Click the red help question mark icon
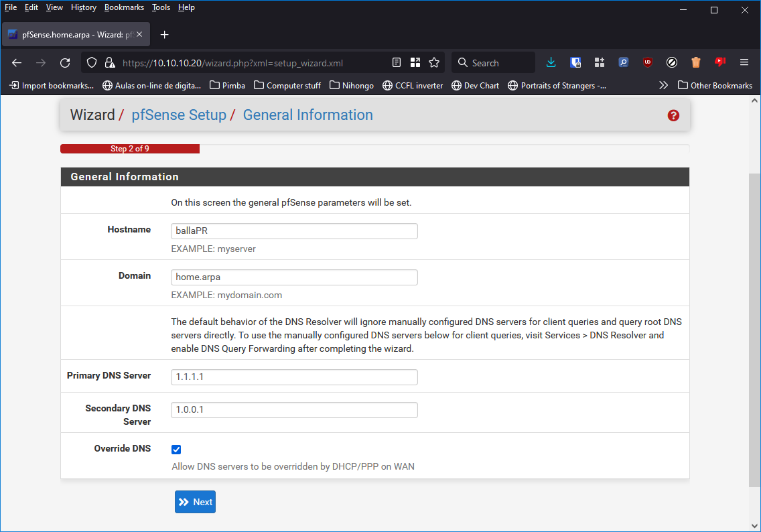 pos(673,115)
